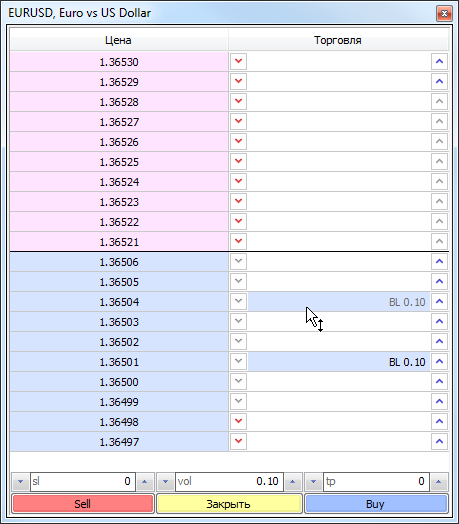Click price cell 1.36521
The image size is (459, 524).
[x=119, y=241]
